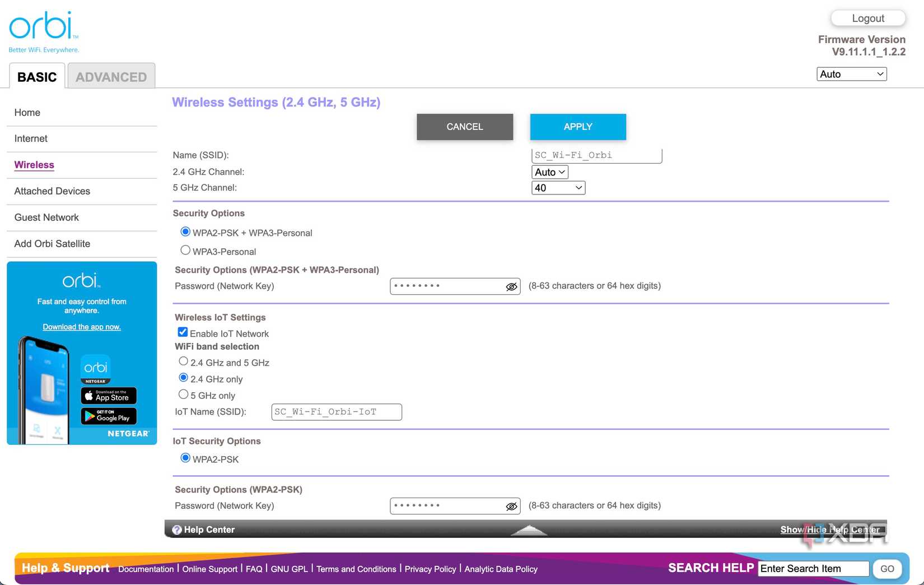Click Show/Hide Help Center
The height and width of the screenshot is (585, 924).
tap(830, 530)
